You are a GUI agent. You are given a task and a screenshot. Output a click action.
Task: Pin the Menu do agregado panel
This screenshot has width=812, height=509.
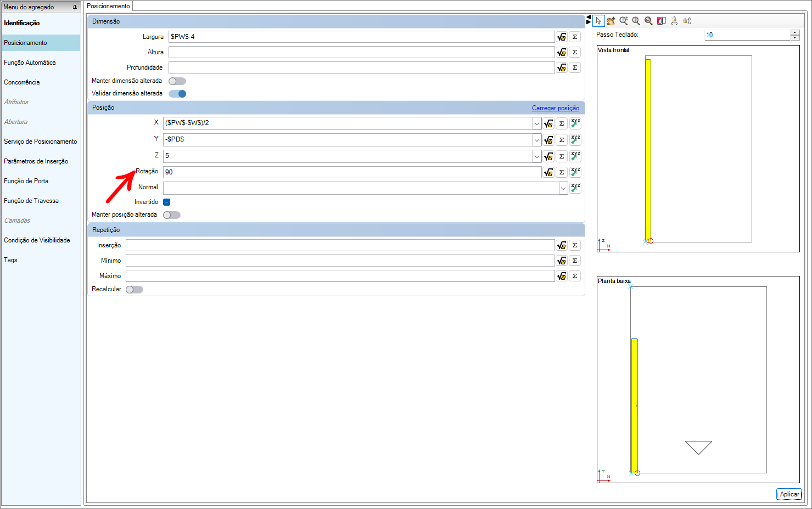coord(75,7)
